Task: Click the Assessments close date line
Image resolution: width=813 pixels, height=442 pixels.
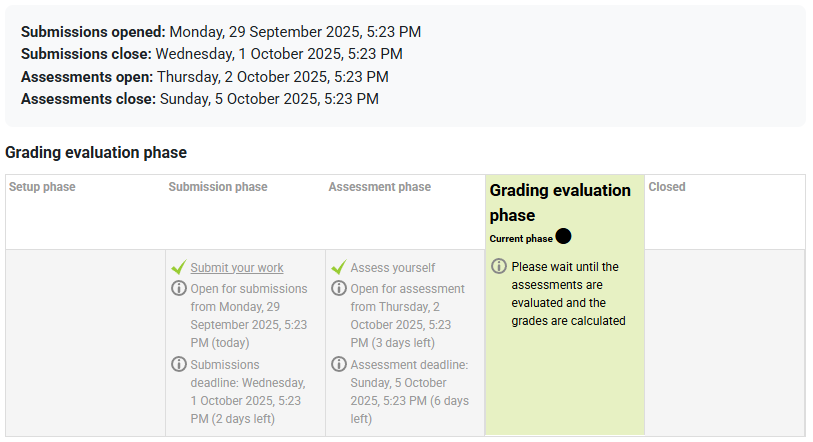Action: tap(200, 99)
